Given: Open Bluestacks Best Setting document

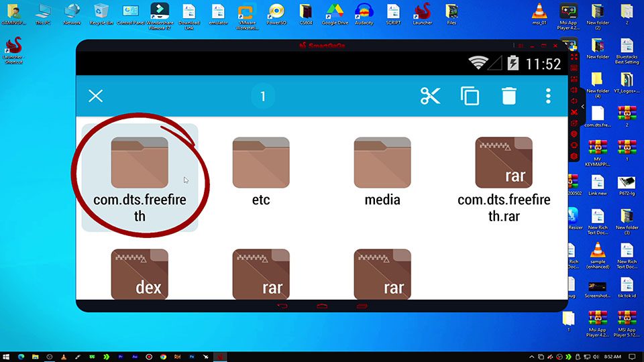Looking at the screenshot, I should [x=627, y=51].
